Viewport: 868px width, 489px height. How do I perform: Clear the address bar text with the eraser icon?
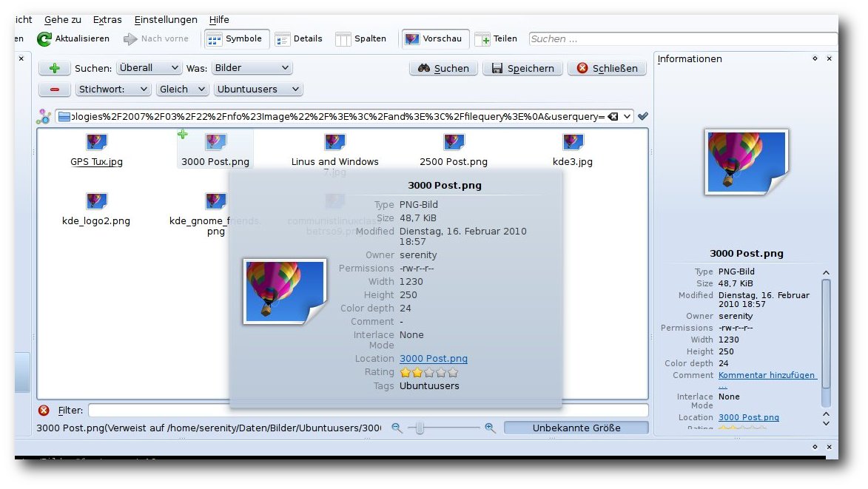pyautogui.click(x=613, y=117)
